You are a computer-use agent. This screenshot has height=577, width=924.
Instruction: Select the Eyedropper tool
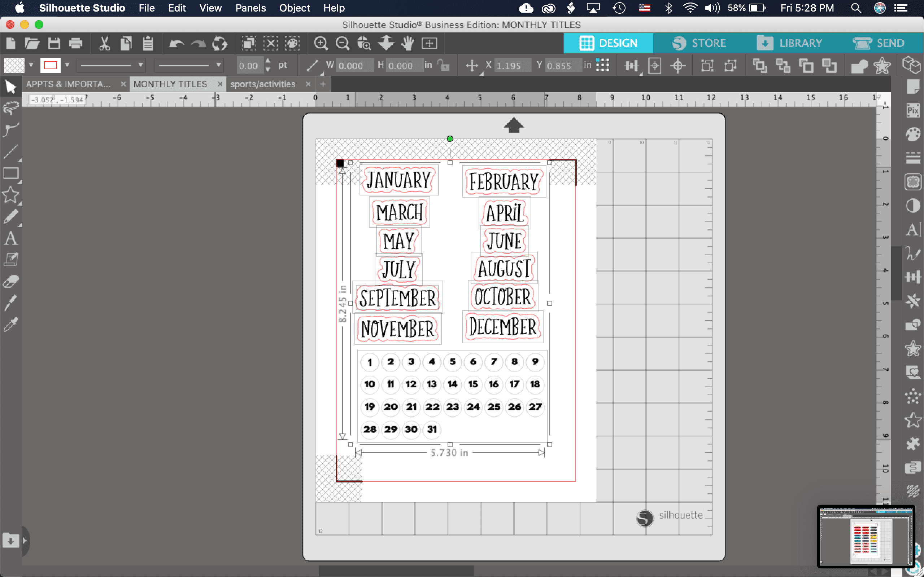click(x=11, y=325)
